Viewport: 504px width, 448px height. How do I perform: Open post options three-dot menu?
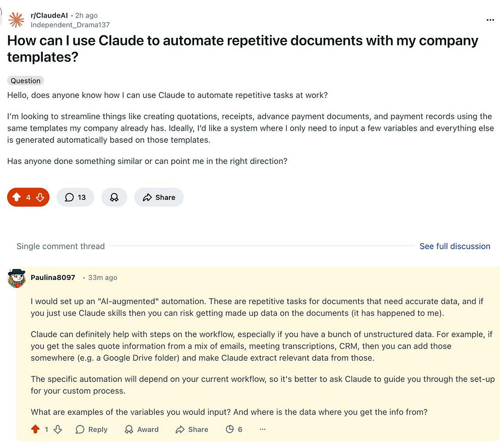coord(490,20)
